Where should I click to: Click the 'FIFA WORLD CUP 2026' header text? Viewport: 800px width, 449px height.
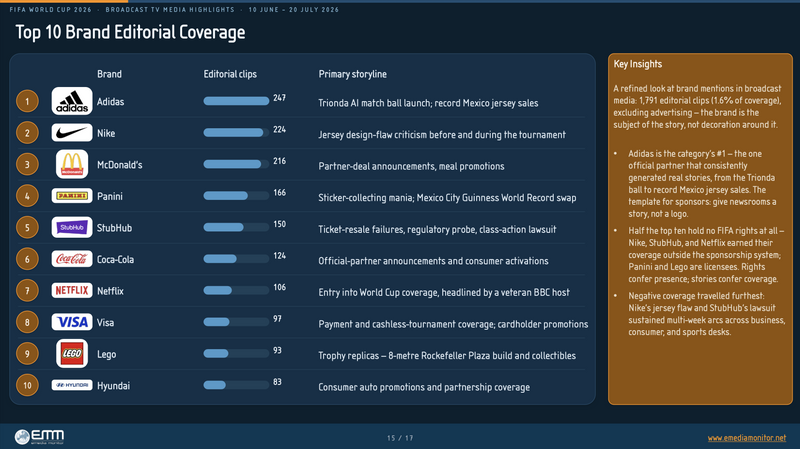(x=51, y=10)
